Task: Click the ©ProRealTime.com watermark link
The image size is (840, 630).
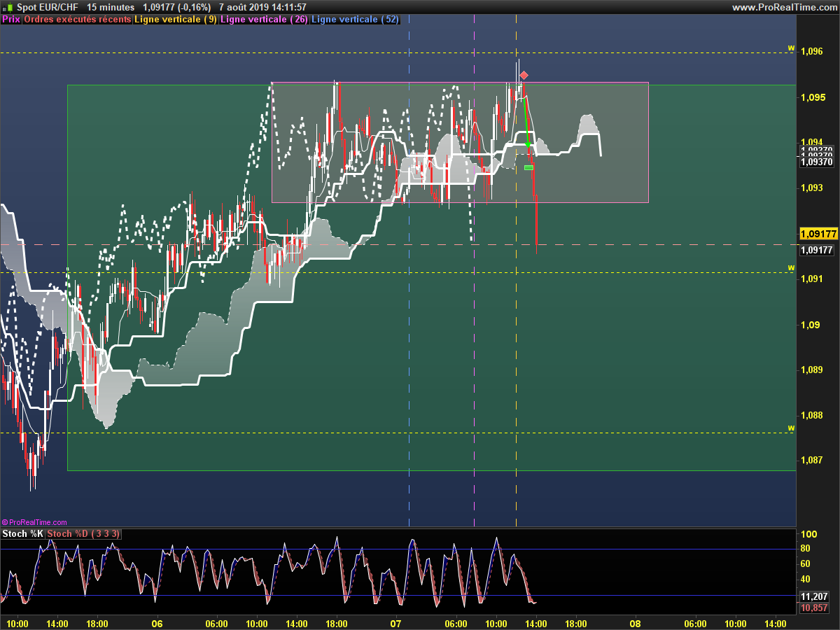Action: [x=34, y=522]
